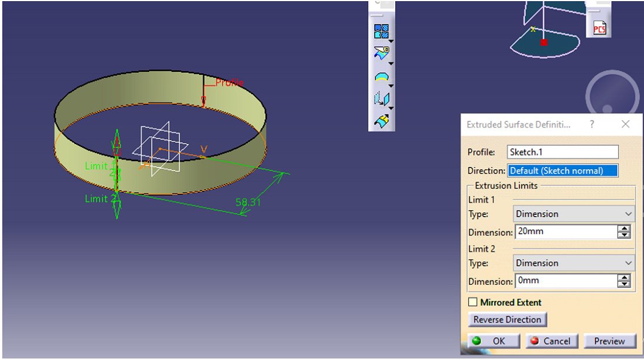Click the red Profile label in viewport
644x359 pixels.
(229, 83)
